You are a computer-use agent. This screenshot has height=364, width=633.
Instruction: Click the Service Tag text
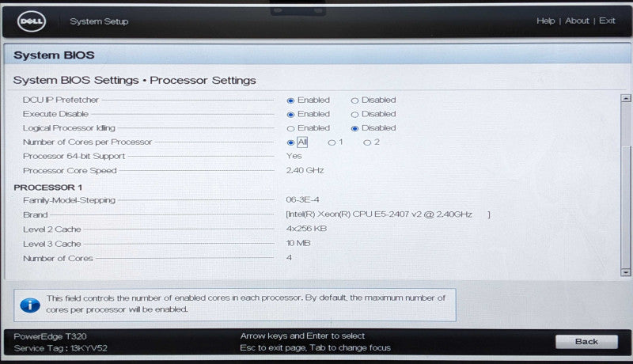pos(61,348)
